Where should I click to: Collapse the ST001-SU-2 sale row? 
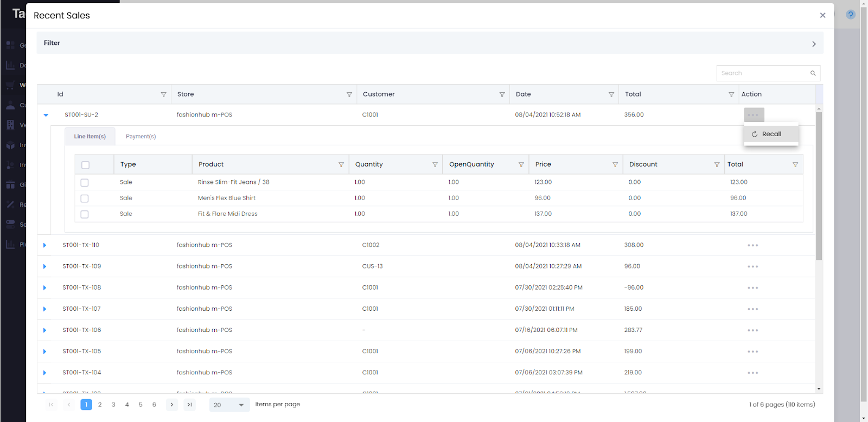[x=46, y=115]
